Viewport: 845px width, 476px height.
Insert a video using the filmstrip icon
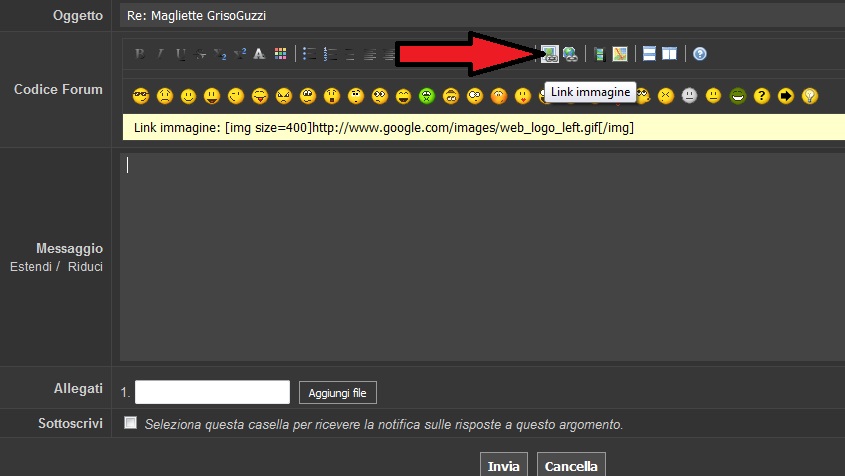(x=599, y=54)
